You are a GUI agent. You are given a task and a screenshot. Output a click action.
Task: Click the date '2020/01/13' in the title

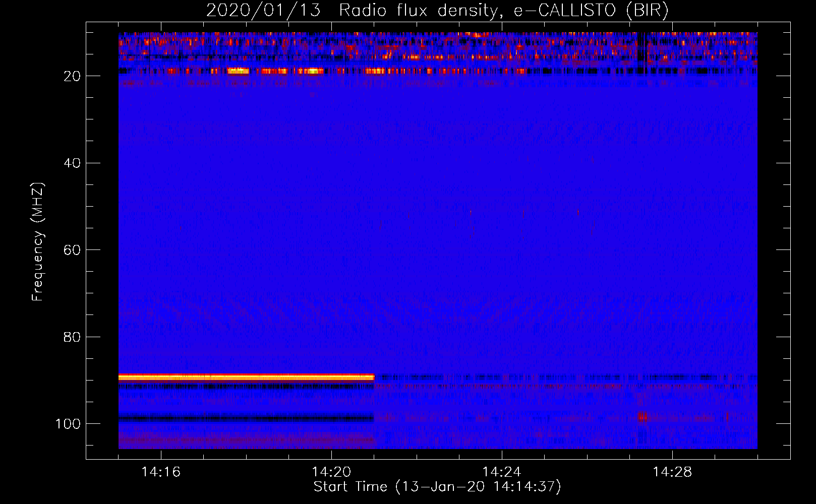264,10
